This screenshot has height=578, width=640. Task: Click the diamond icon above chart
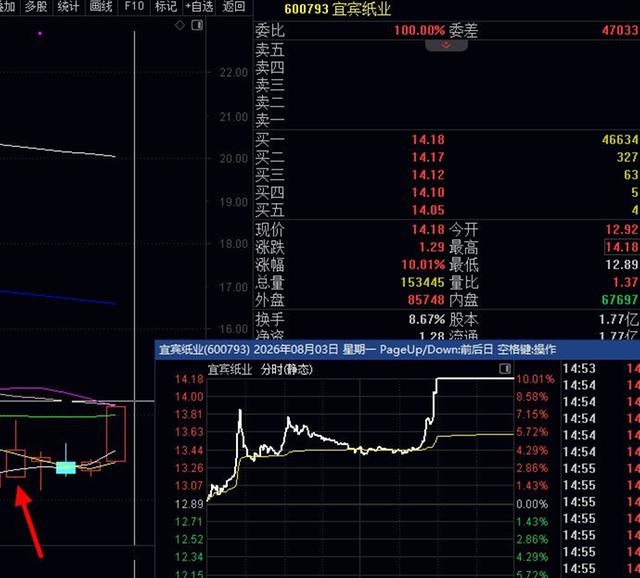[180, 25]
